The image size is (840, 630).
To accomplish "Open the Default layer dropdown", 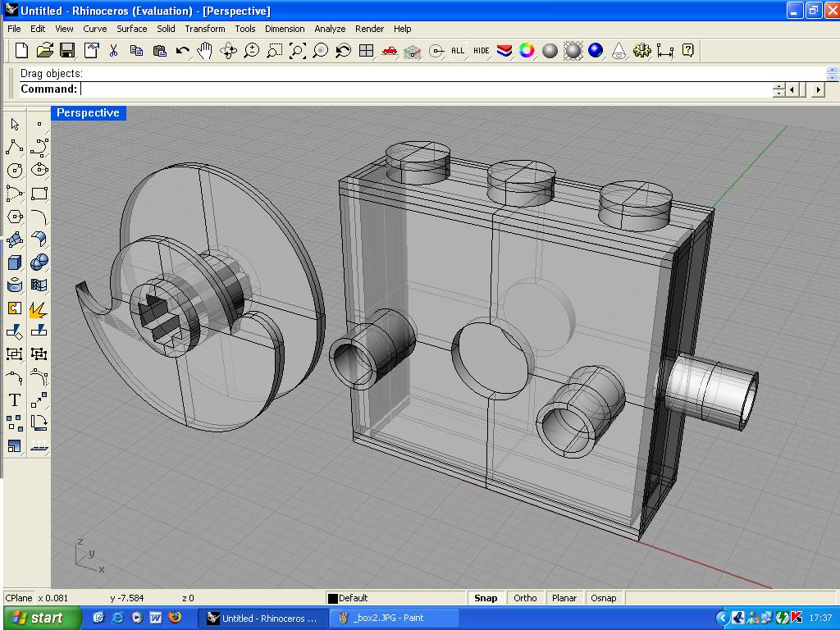I will [394, 598].
